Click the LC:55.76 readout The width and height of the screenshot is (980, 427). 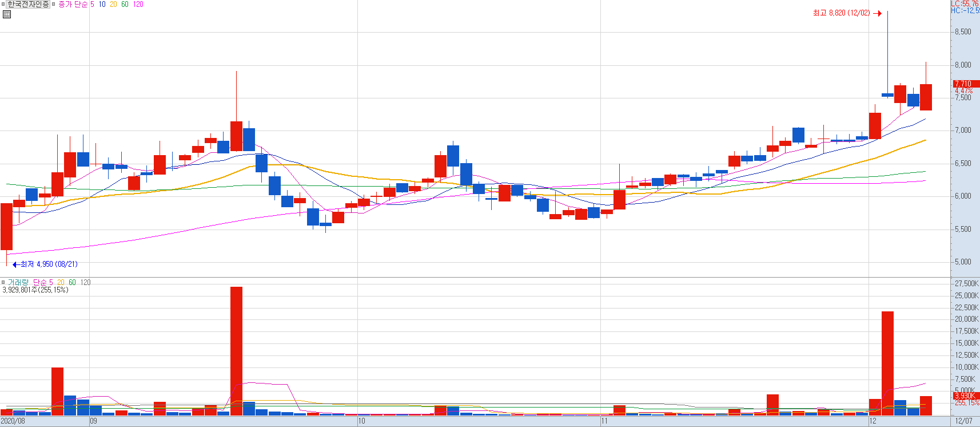965,3
